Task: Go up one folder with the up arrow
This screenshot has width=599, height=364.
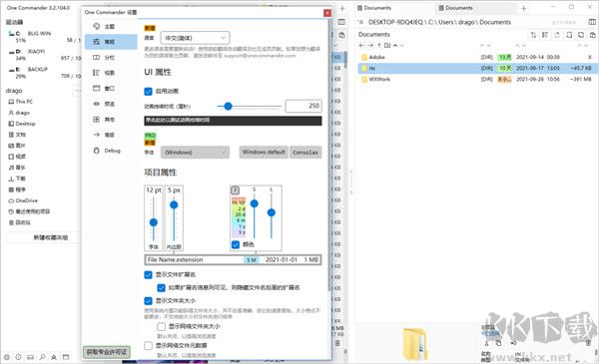Action: 379,45
